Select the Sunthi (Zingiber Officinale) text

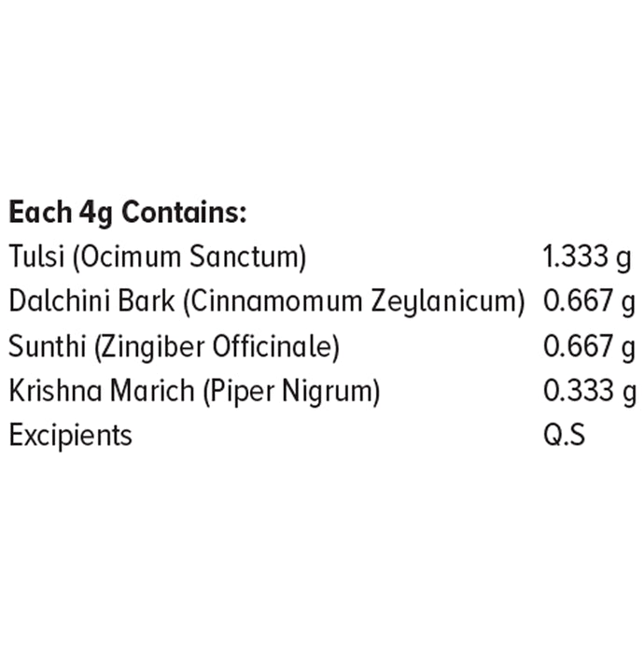pyautogui.click(x=175, y=346)
